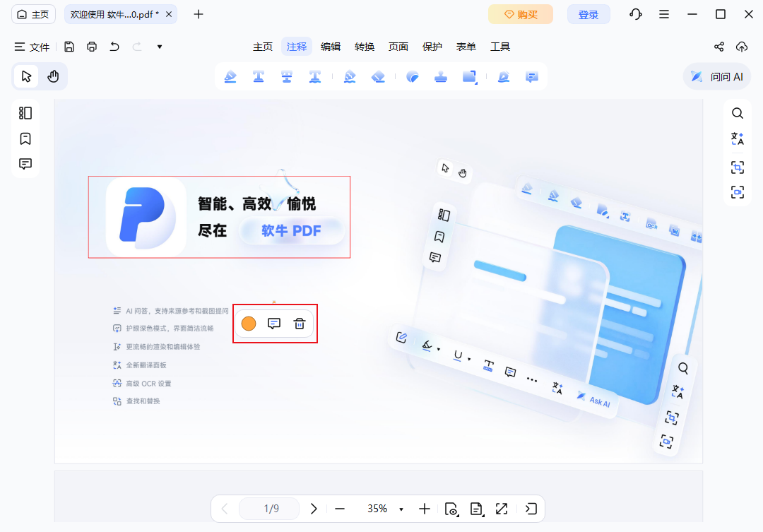Expand the quick access toolbar dropdown arrow
The height and width of the screenshot is (532, 763).
[159, 47]
